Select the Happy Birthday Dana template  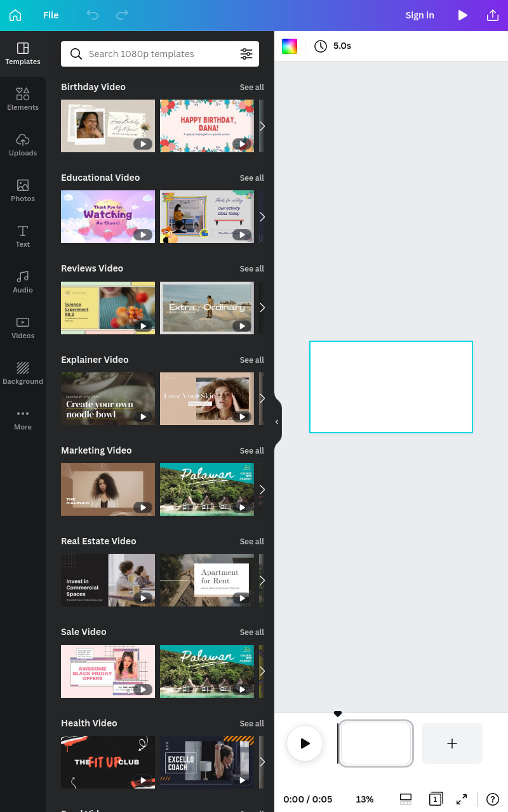click(207, 126)
